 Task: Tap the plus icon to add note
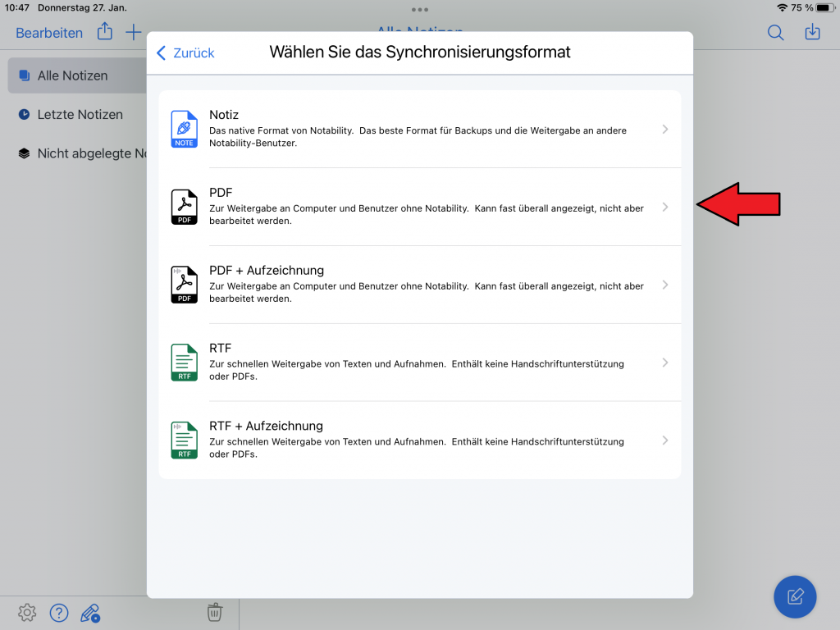pyautogui.click(x=133, y=33)
